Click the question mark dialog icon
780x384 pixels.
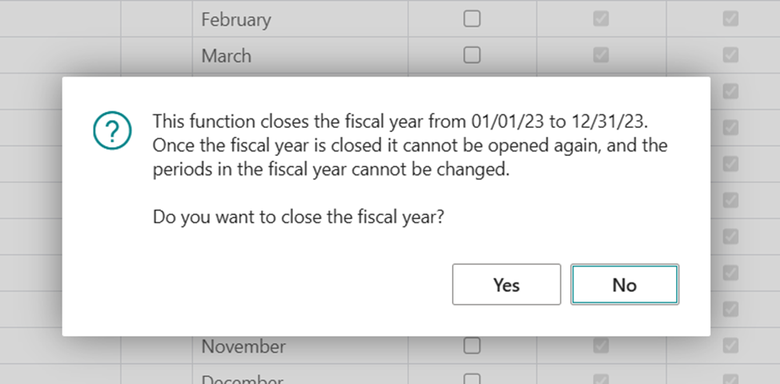click(x=112, y=130)
